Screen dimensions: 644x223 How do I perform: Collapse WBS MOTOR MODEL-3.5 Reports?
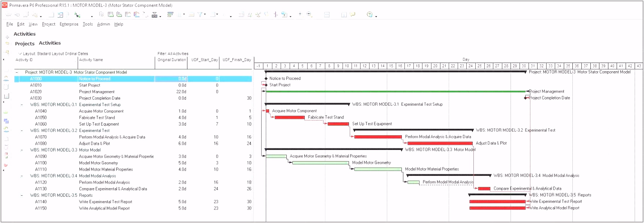(22, 195)
